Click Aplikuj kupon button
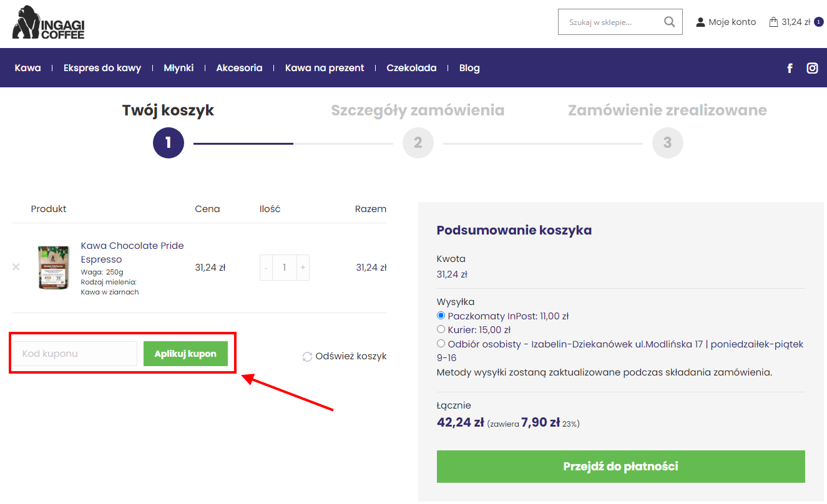Image resolution: width=827 pixels, height=504 pixels. pos(185,354)
